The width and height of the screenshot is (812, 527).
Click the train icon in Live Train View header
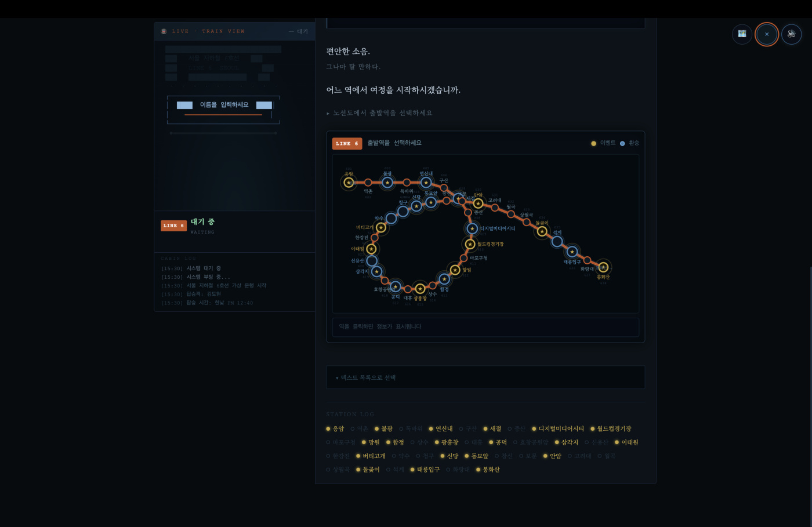[x=164, y=31]
